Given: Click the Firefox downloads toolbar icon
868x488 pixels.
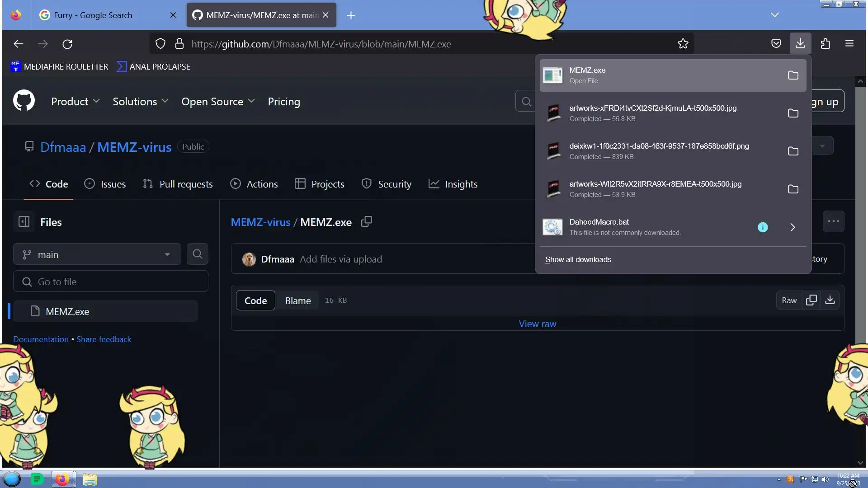Looking at the screenshot, I should (800, 43).
